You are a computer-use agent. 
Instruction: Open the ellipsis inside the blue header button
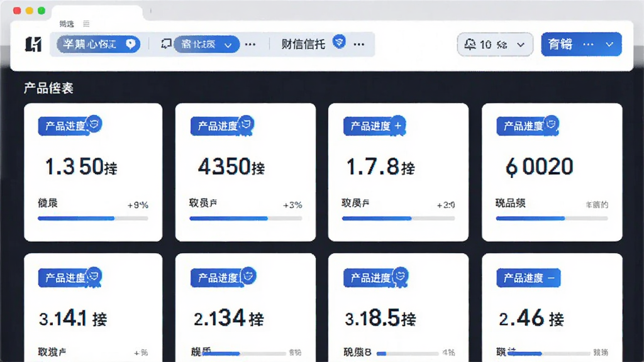point(588,45)
